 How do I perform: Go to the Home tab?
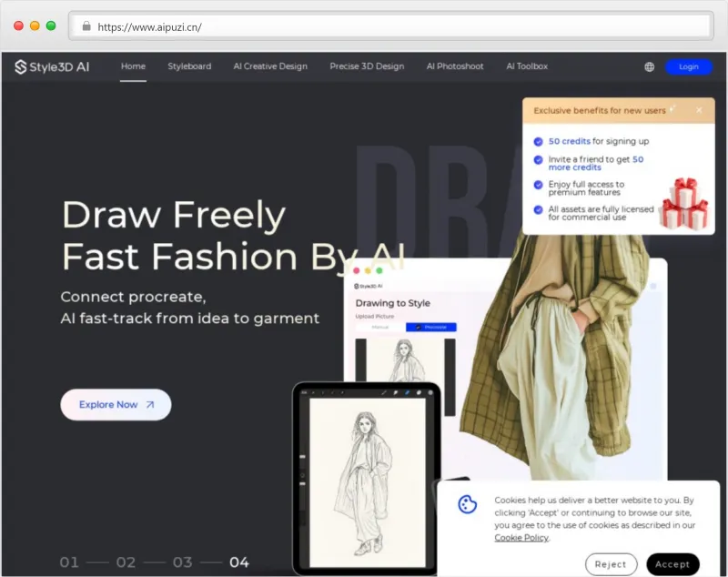(x=133, y=66)
